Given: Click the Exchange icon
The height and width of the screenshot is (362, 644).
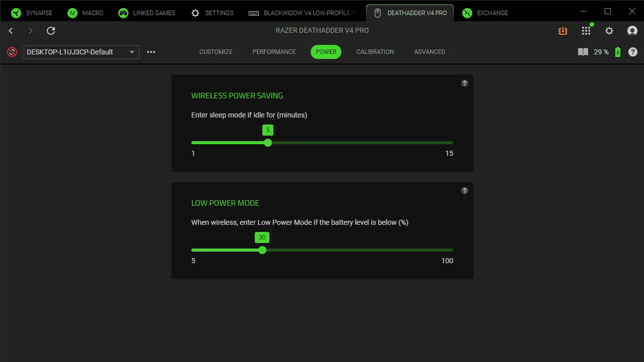Looking at the screenshot, I should click(x=467, y=13).
